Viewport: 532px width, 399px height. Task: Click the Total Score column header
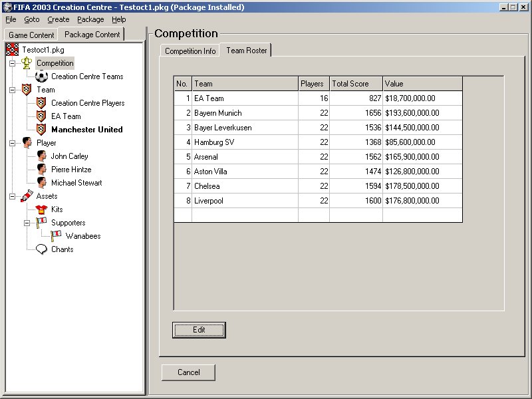click(356, 84)
